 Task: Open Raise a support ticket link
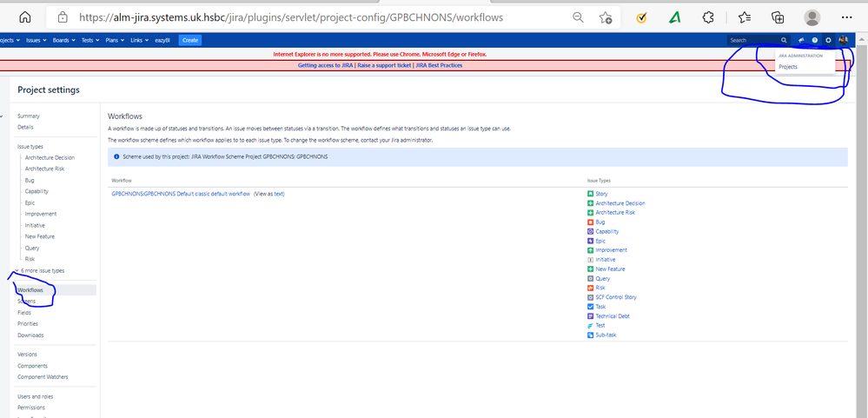384,65
